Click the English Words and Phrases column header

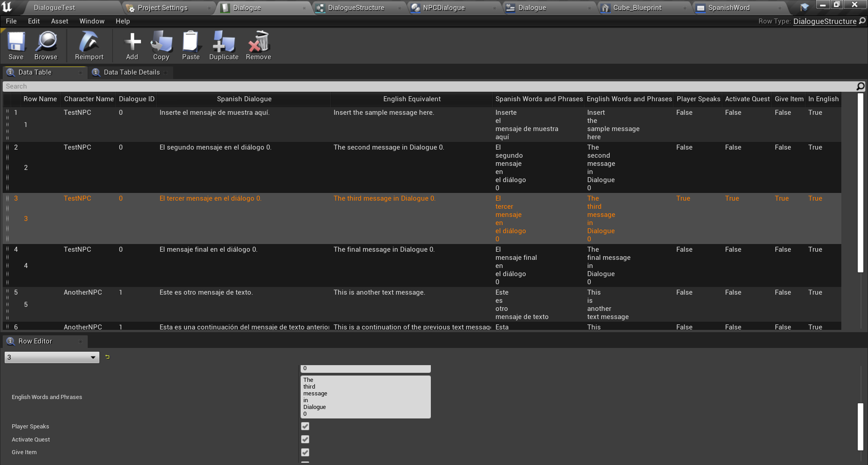(x=629, y=99)
